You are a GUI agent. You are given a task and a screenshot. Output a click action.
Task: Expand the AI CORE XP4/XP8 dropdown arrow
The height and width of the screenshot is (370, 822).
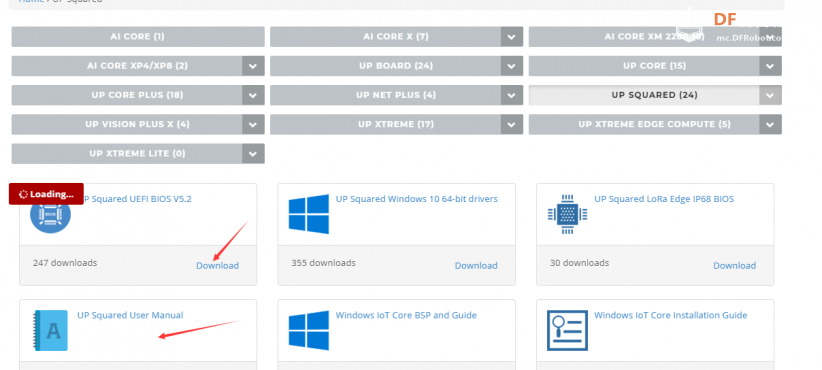click(x=253, y=66)
